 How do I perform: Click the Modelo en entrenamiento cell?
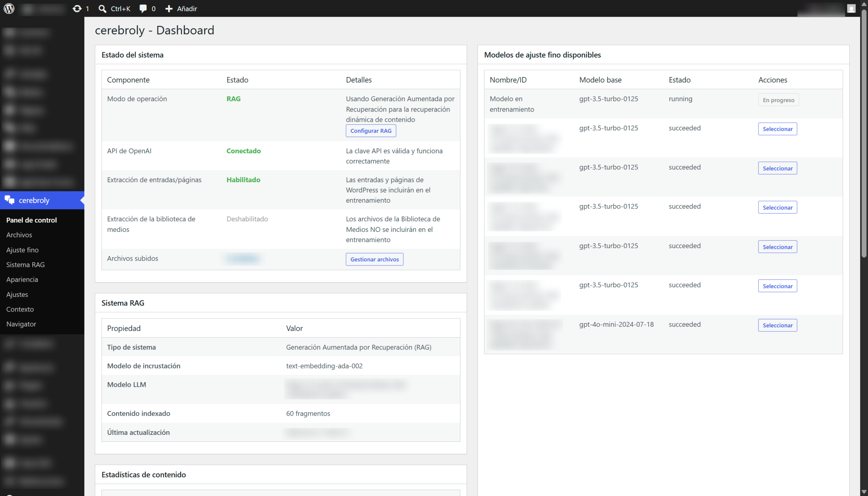tap(512, 104)
